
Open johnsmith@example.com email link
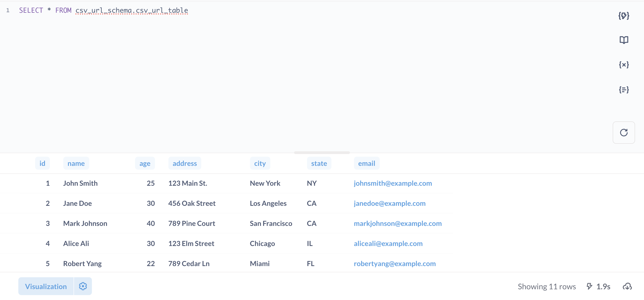(x=393, y=183)
